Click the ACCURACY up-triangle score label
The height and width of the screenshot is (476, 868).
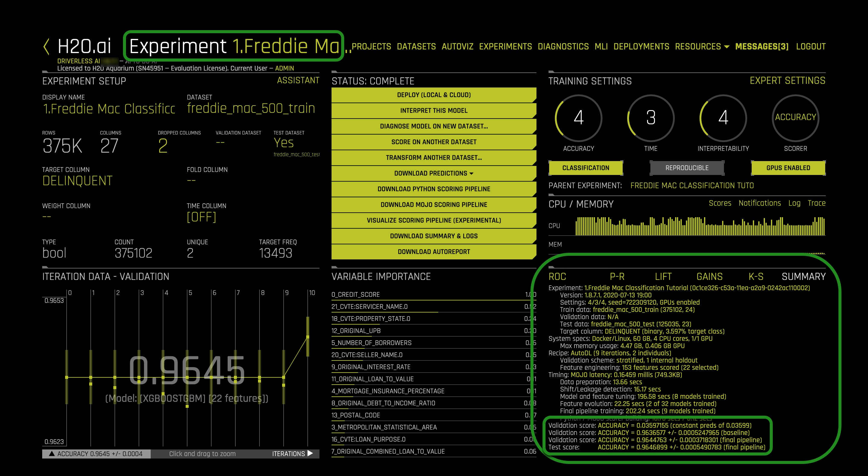tap(96, 454)
